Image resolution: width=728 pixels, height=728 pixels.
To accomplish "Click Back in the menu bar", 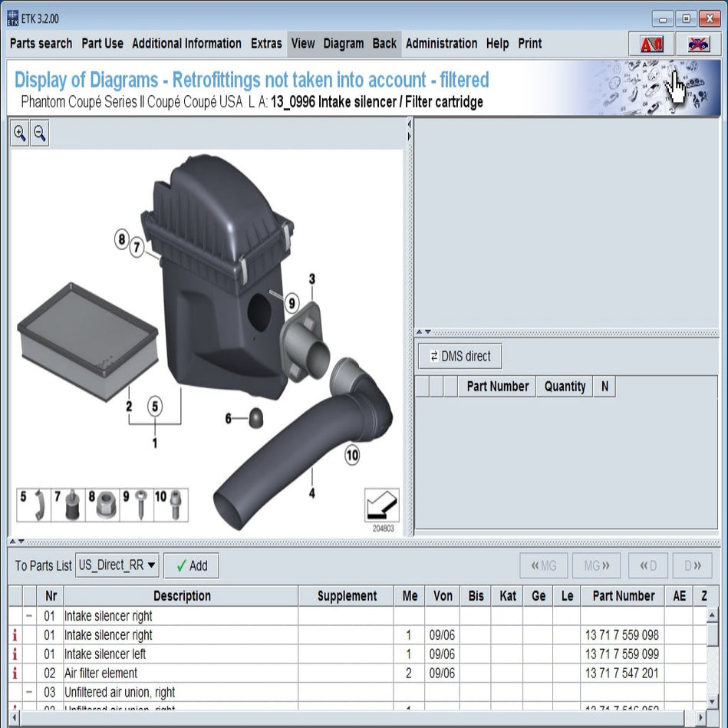I will (x=384, y=43).
